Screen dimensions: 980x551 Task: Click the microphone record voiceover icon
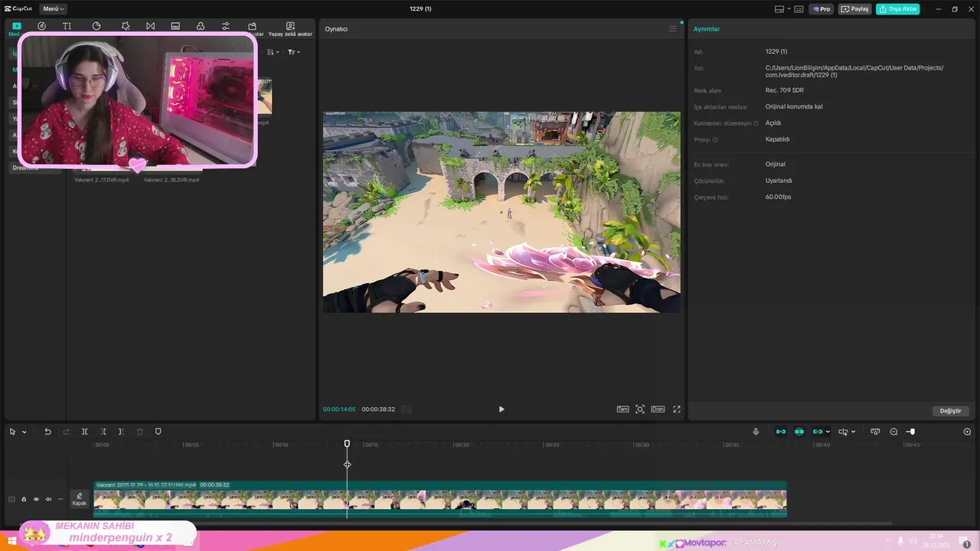[x=756, y=432]
